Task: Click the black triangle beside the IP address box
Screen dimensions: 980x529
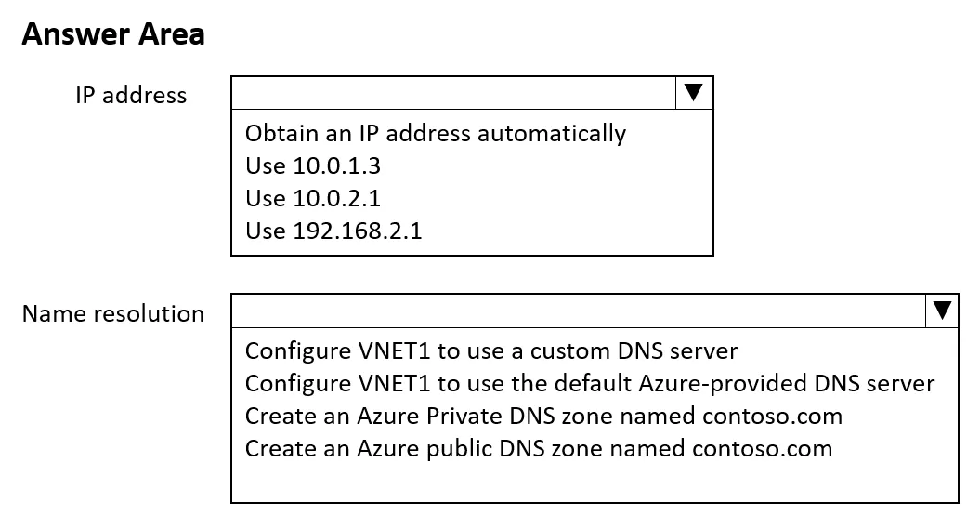Action: pos(693,92)
